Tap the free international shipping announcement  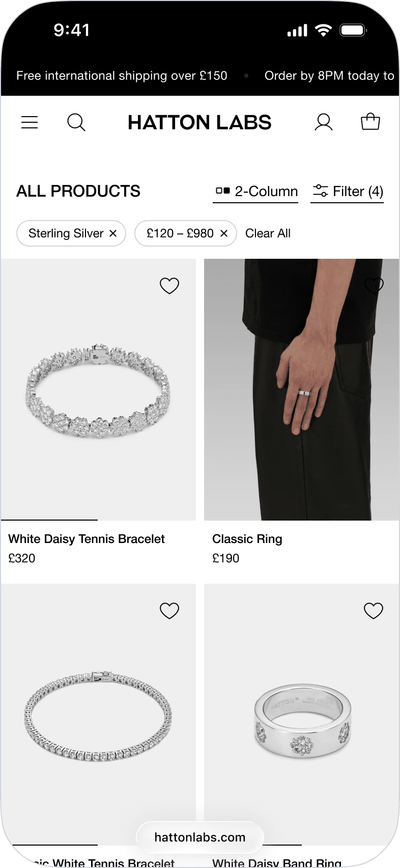[x=122, y=76]
